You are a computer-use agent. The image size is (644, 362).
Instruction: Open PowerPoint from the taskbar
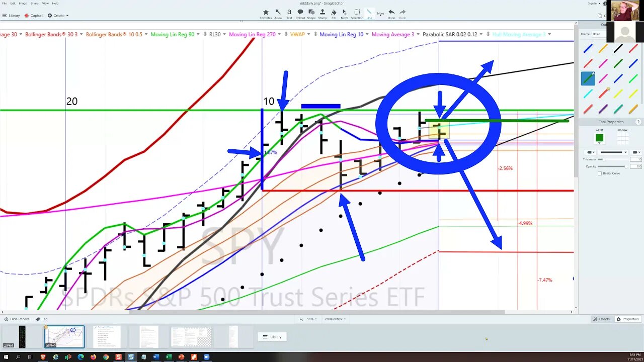(181, 357)
